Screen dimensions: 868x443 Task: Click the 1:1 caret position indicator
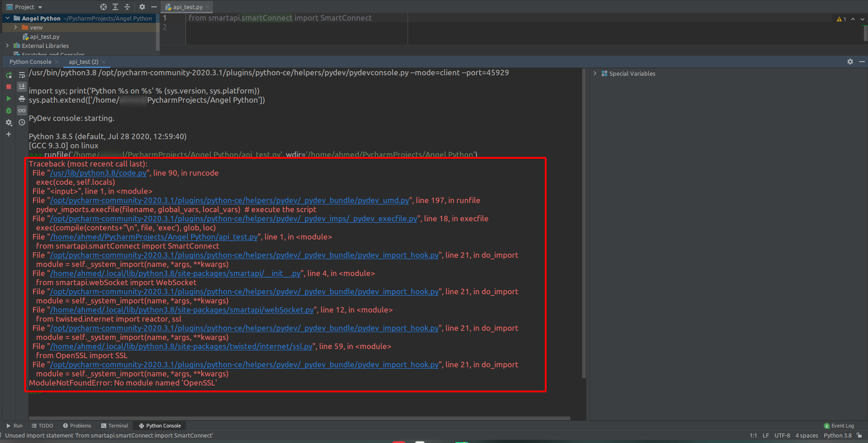coord(753,435)
